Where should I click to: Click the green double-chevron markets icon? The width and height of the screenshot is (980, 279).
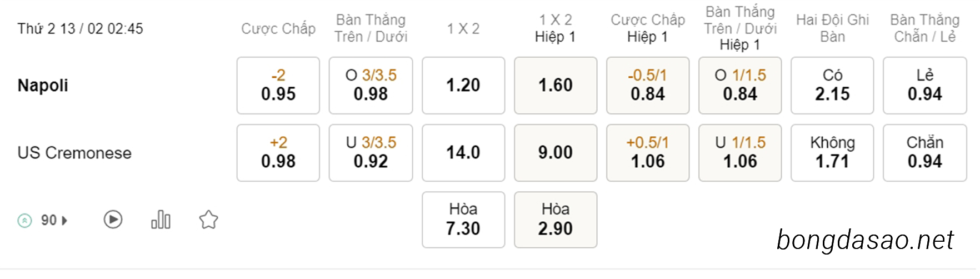(24, 221)
